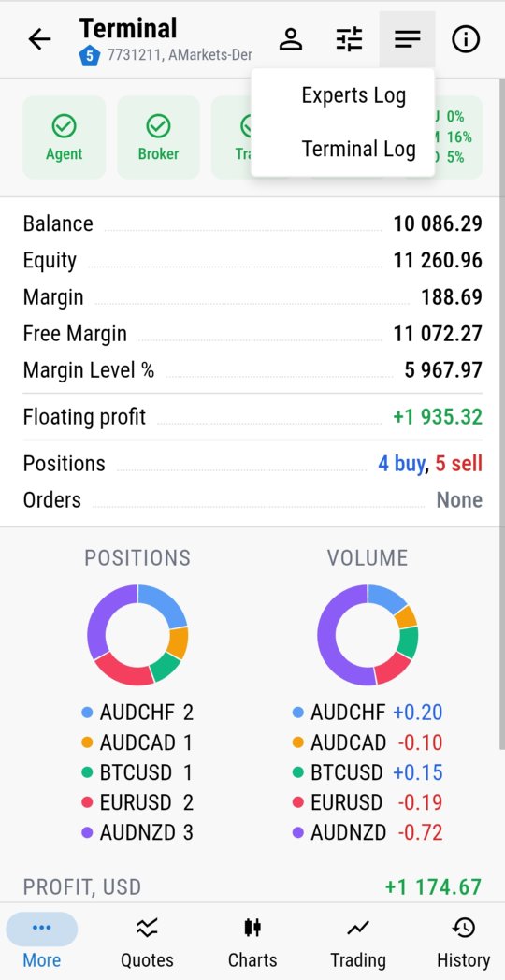Close the logs menu icon
505x980 pixels.
pyautogui.click(x=407, y=39)
